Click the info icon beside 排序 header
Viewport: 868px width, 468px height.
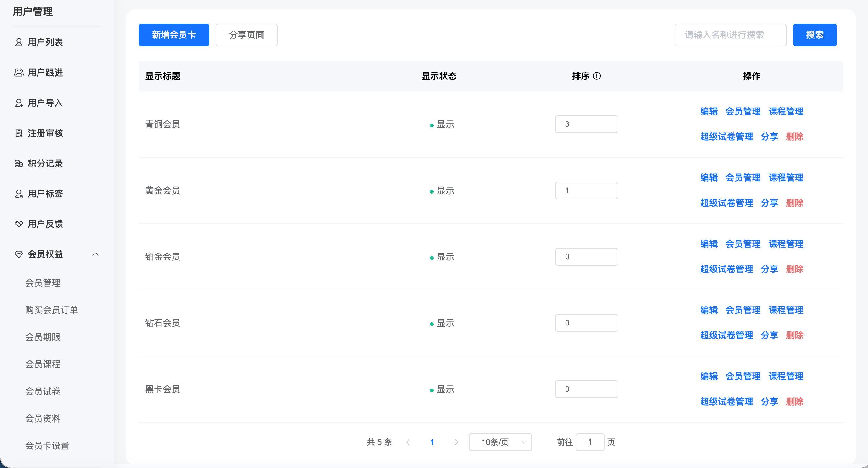coord(597,76)
